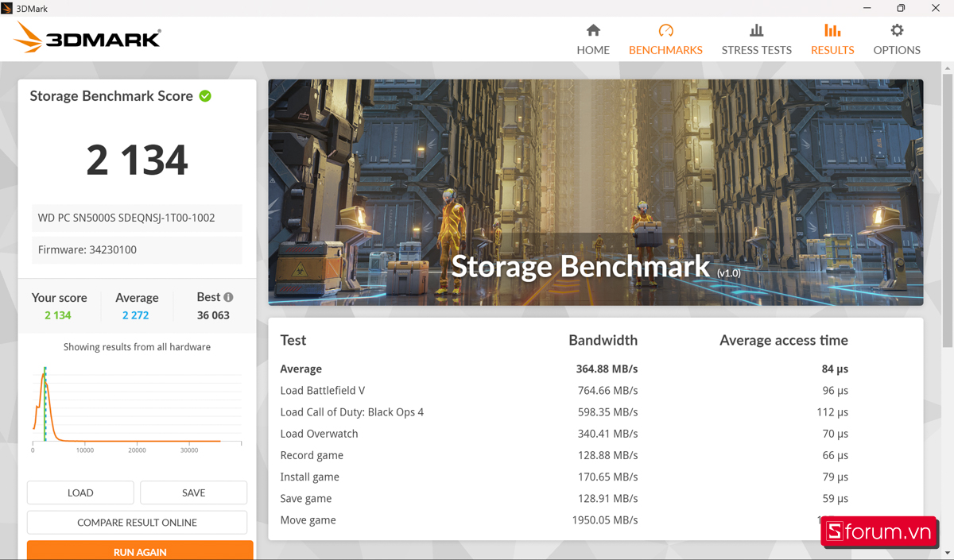Click the 79 µs access time value

pos(836,477)
